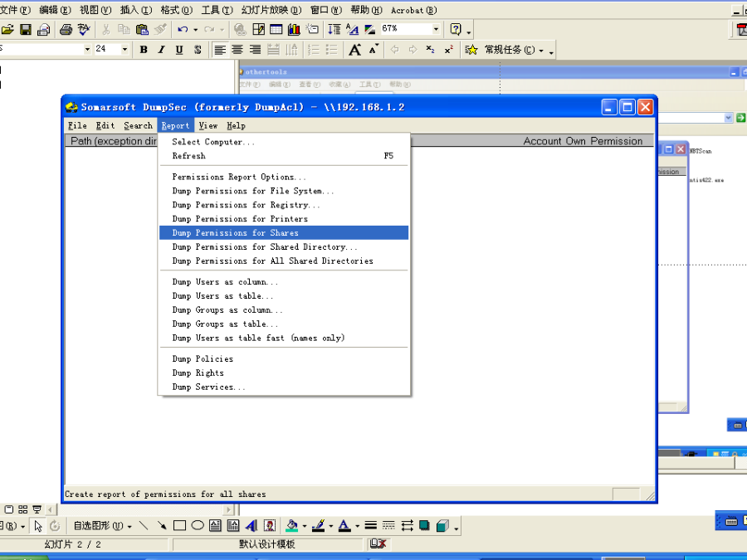This screenshot has height=560, width=747.
Task: Toggle Italic formatting
Action: click(161, 50)
